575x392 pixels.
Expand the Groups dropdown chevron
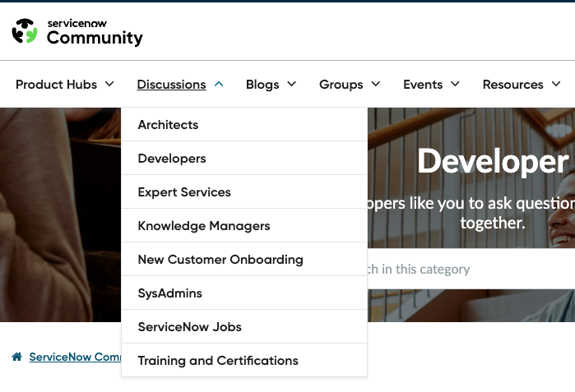pos(375,84)
